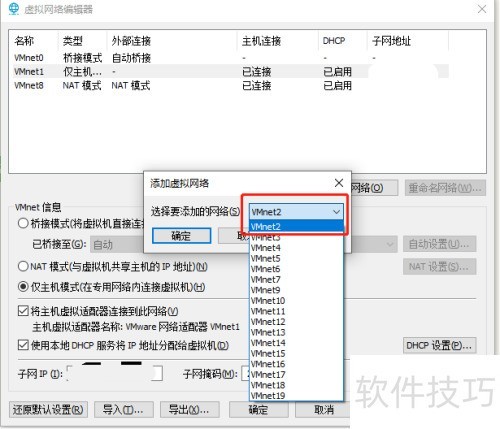Screen dimensions: 500x429
Task: Close the 添加虚拟网络 dialog
Action: point(339,183)
